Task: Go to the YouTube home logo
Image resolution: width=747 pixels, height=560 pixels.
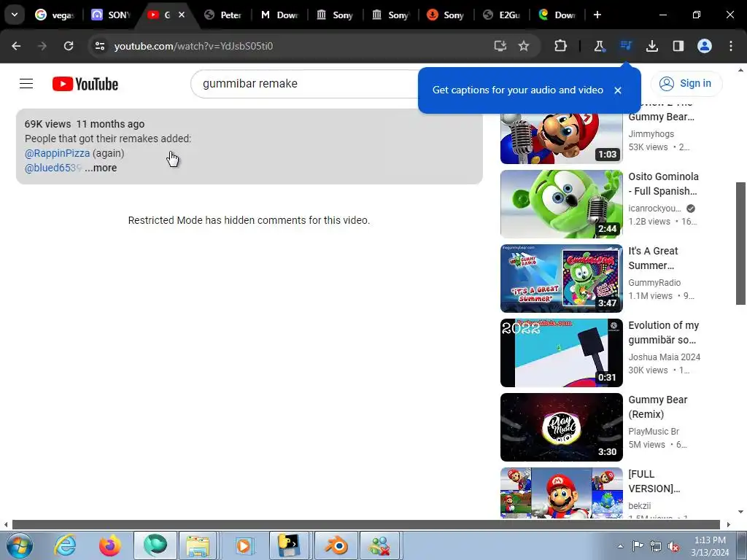Action: (85, 84)
